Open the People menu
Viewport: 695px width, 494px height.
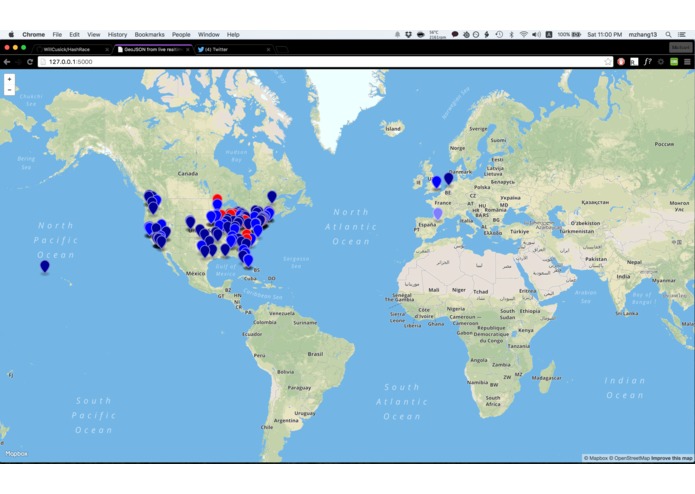tap(181, 35)
